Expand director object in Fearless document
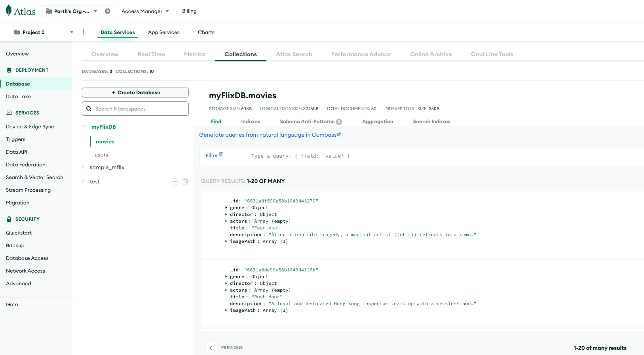The height and width of the screenshot is (355, 644). pos(226,214)
